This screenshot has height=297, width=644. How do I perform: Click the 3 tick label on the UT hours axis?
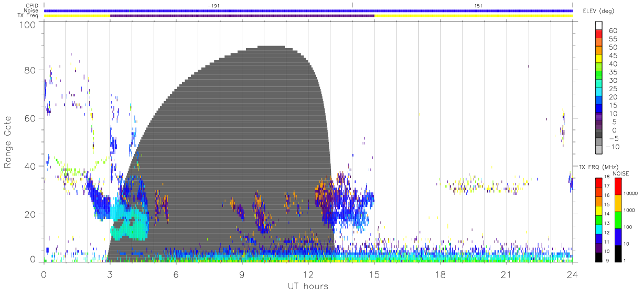110,274
